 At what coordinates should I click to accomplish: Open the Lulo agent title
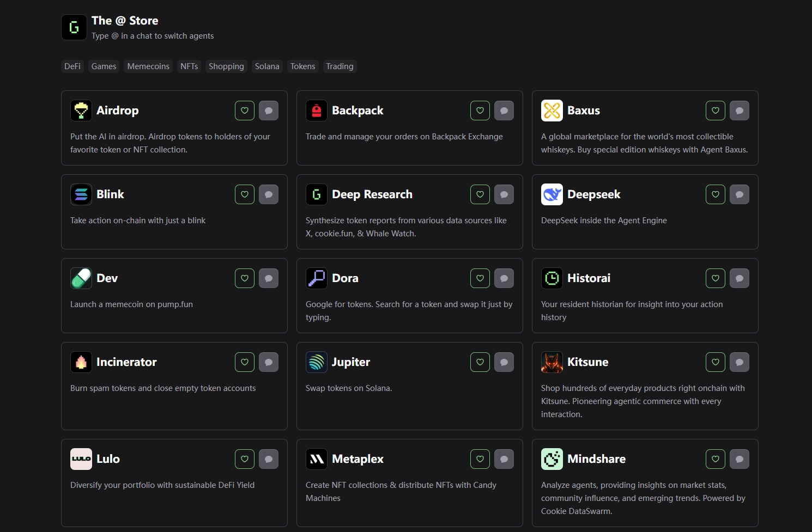[108, 459]
